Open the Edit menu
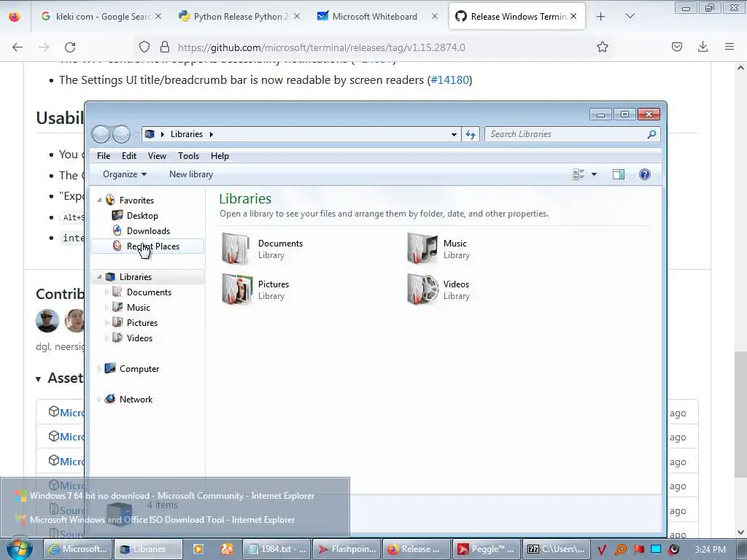Screen dimensions: 747x560 tap(128, 156)
